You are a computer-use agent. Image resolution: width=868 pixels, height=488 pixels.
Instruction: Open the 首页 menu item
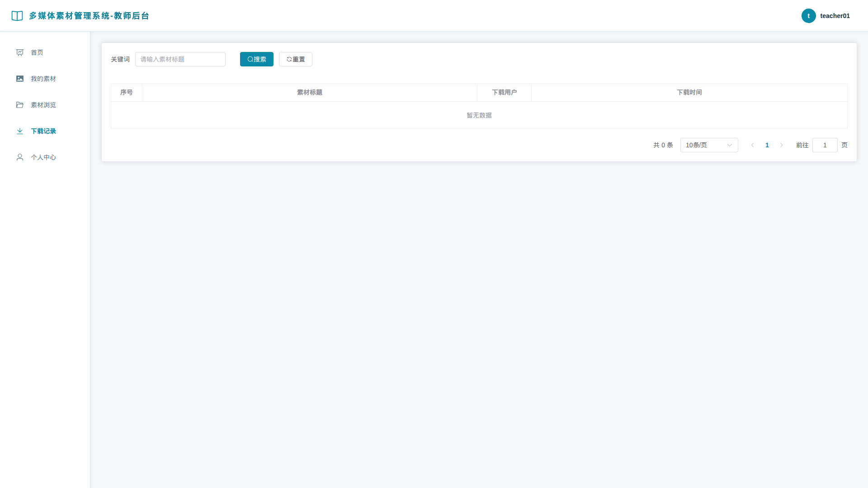pos(45,52)
